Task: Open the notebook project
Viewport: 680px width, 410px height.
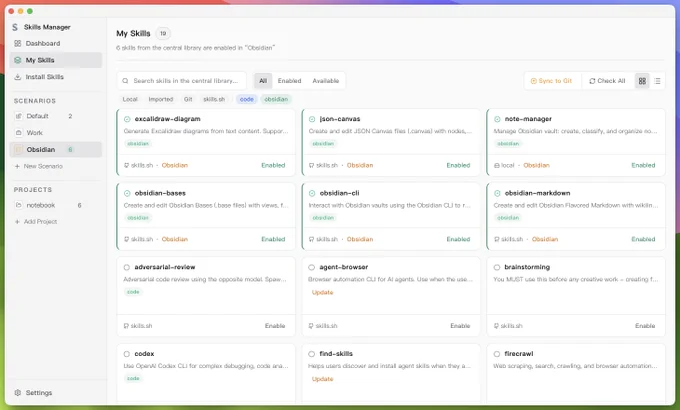Action: click(x=56, y=205)
